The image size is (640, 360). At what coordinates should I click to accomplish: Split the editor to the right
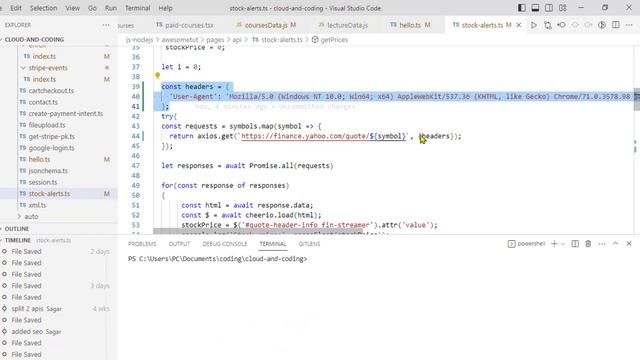point(616,25)
